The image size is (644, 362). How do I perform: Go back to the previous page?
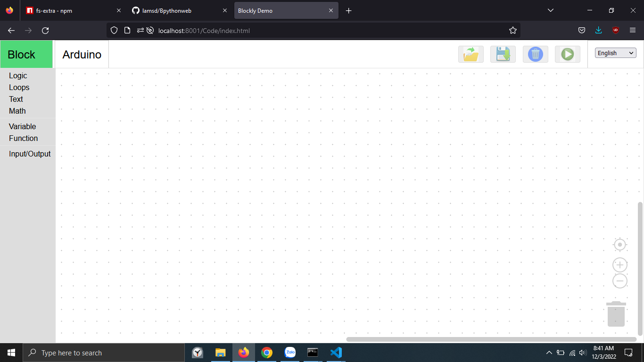click(x=11, y=31)
